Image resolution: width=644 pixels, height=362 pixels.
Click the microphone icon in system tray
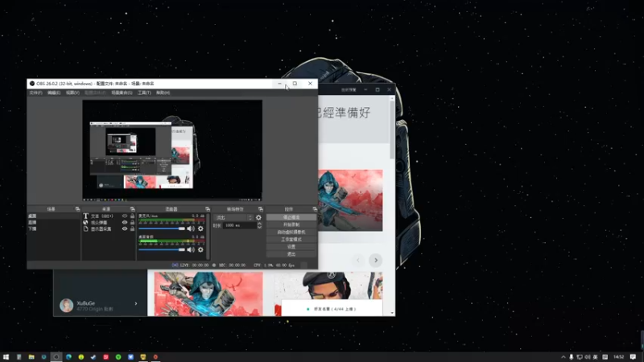point(571,357)
